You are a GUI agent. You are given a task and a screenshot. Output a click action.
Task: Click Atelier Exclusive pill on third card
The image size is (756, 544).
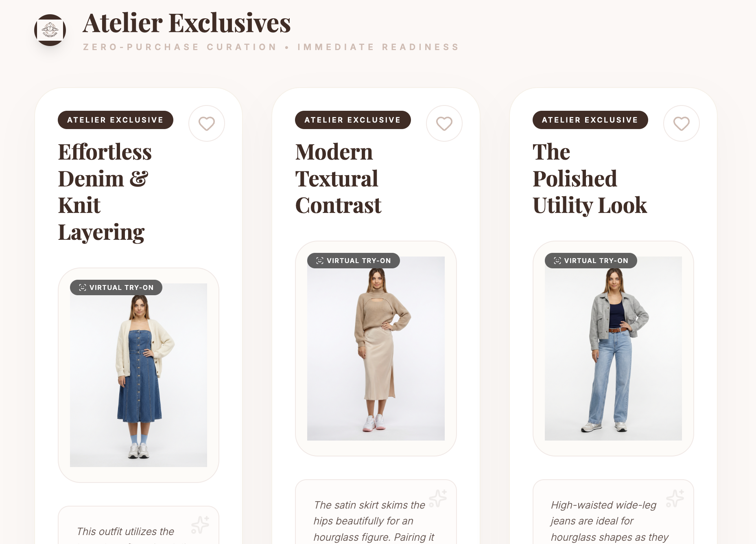coord(590,120)
